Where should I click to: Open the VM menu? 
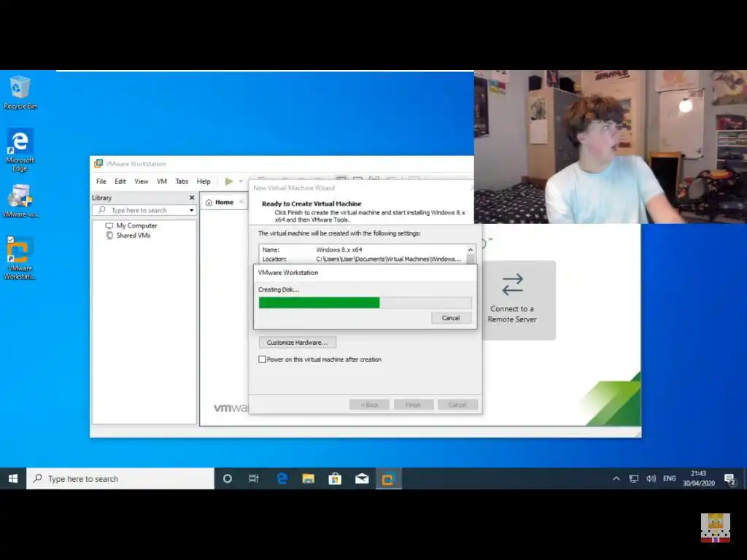[161, 182]
